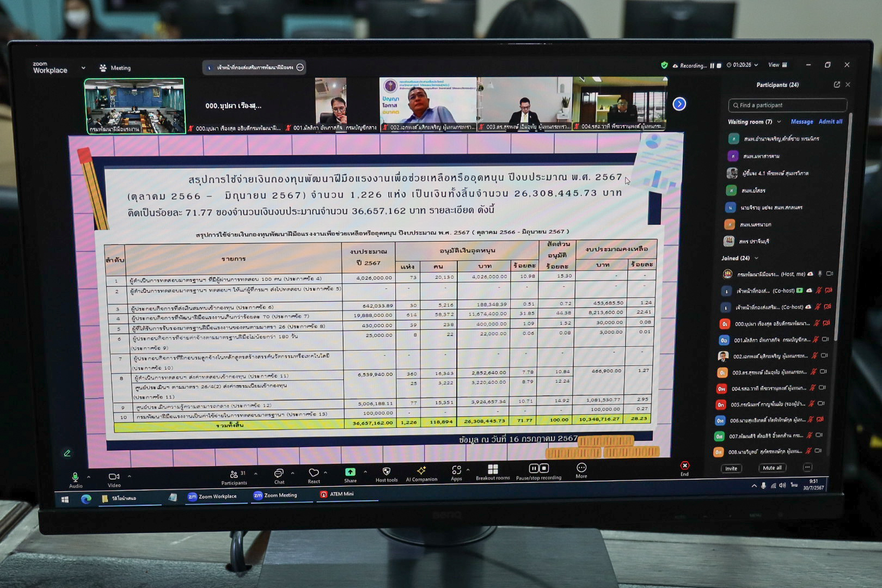This screenshot has width=882, height=588.
Task: Expand the meeting timer dropdown arrow
Action: point(756,65)
